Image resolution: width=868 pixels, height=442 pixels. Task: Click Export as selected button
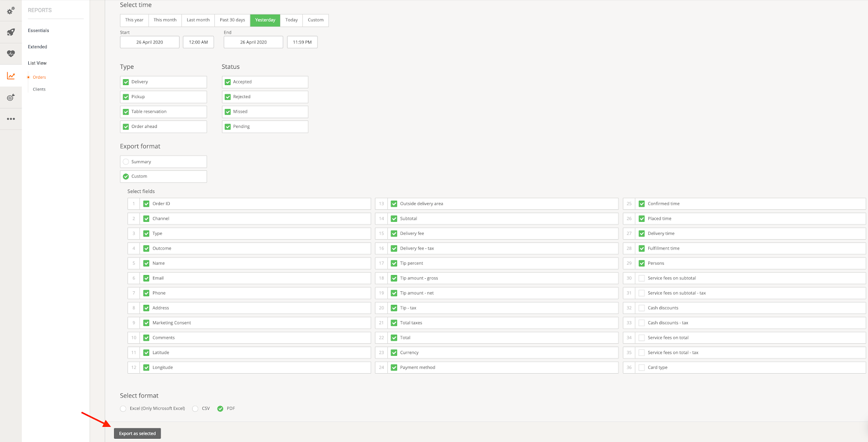coord(137,433)
